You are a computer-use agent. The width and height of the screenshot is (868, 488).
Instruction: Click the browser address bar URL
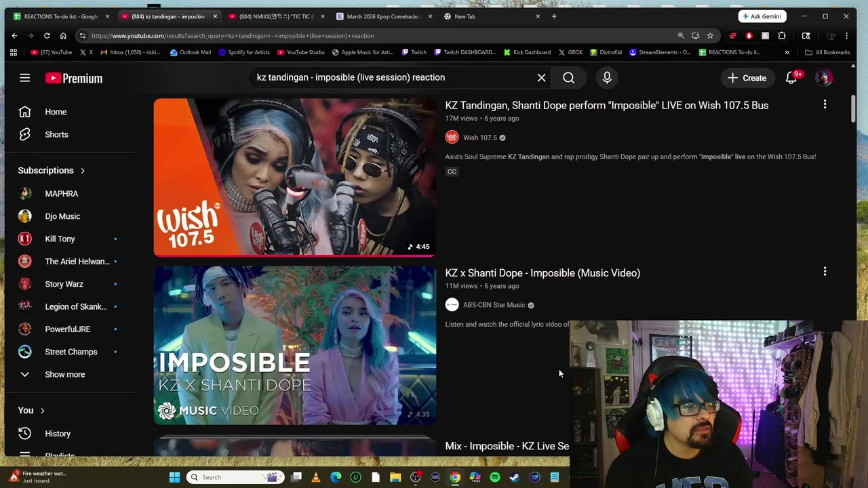tap(233, 35)
